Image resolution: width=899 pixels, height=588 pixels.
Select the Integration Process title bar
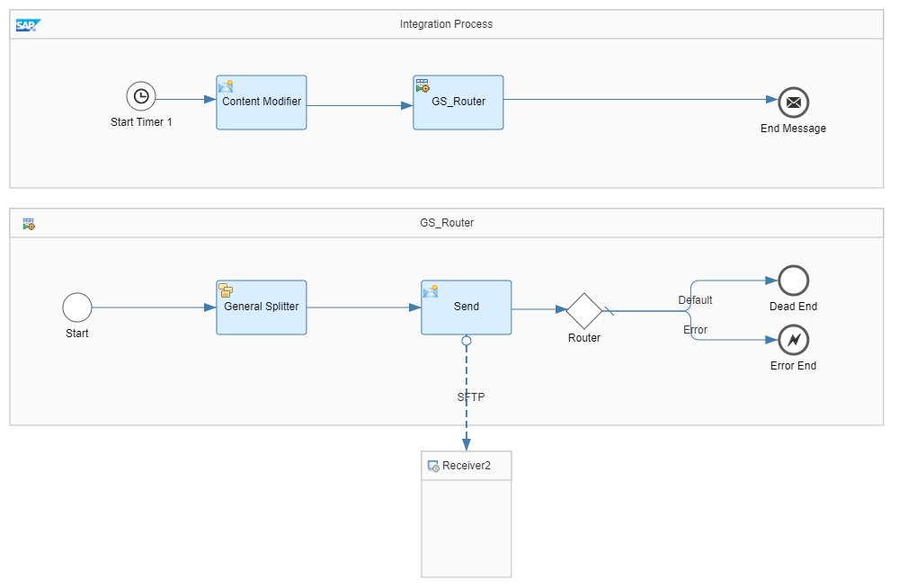click(446, 24)
